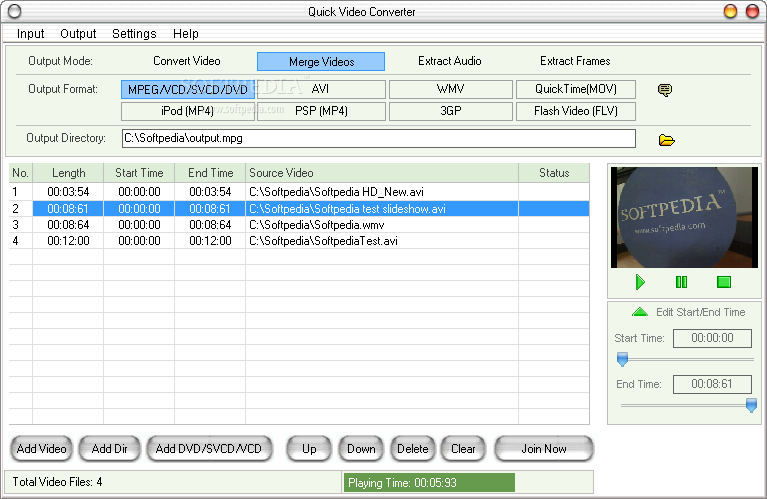Choose WMV output format
767x499 pixels.
451,90
